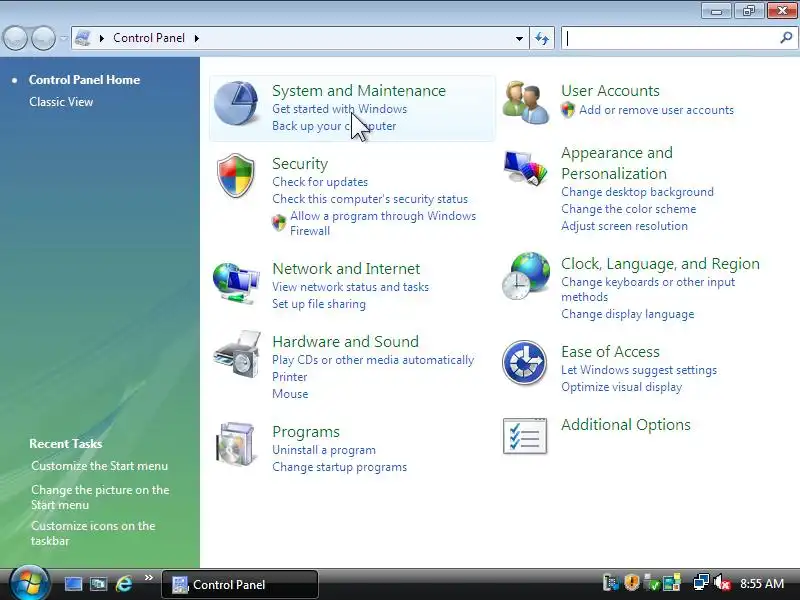Click the Control Panel icon in address bar
The image size is (800, 600).
tap(83, 38)
